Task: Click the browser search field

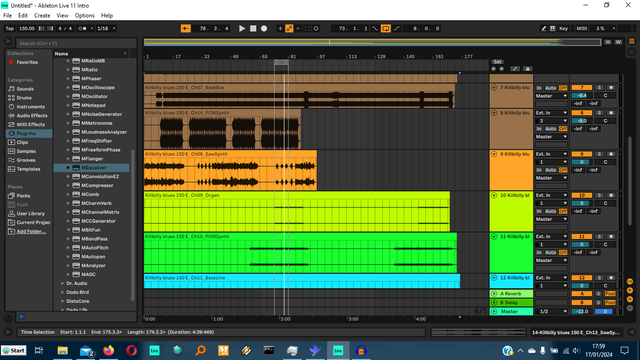Action: click(x=76, y=43)
